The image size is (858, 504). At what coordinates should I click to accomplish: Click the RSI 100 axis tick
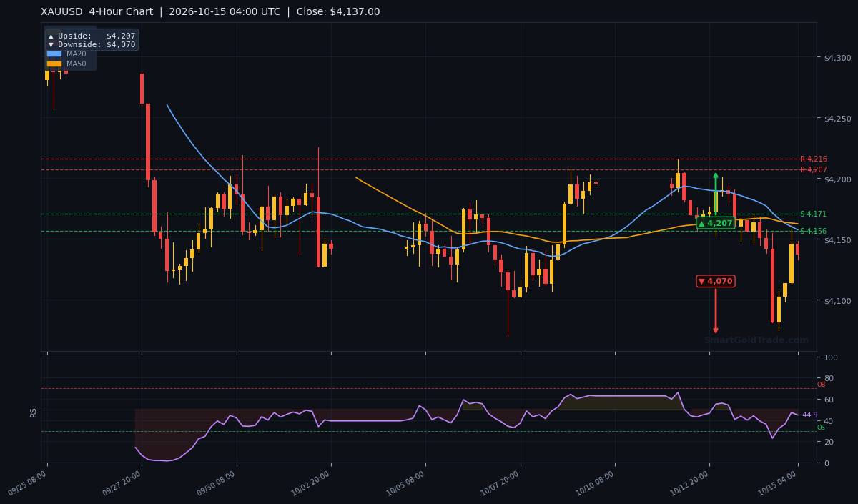832,357
